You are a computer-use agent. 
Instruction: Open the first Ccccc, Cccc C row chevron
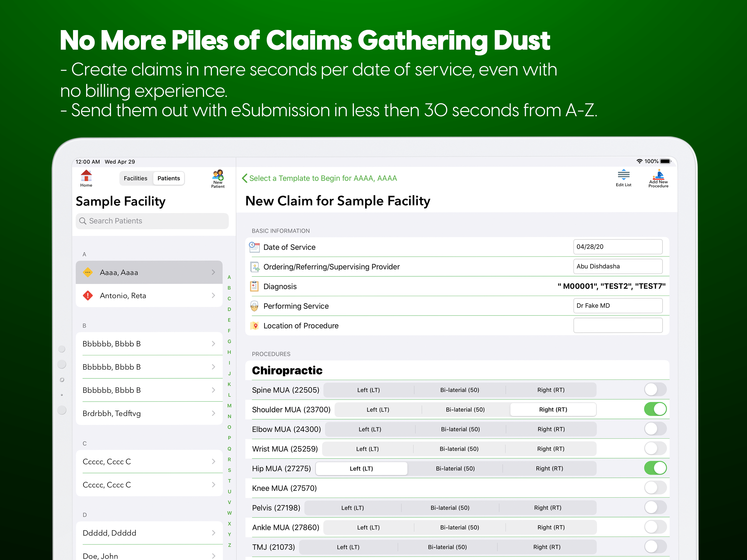coord(214,461)
